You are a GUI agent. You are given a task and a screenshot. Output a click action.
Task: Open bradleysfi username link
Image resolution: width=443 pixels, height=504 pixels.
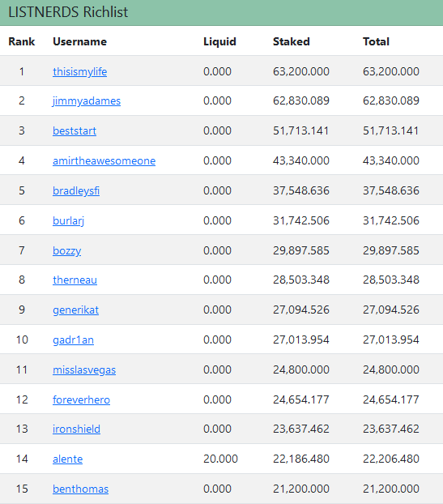(x=76, y=190)
